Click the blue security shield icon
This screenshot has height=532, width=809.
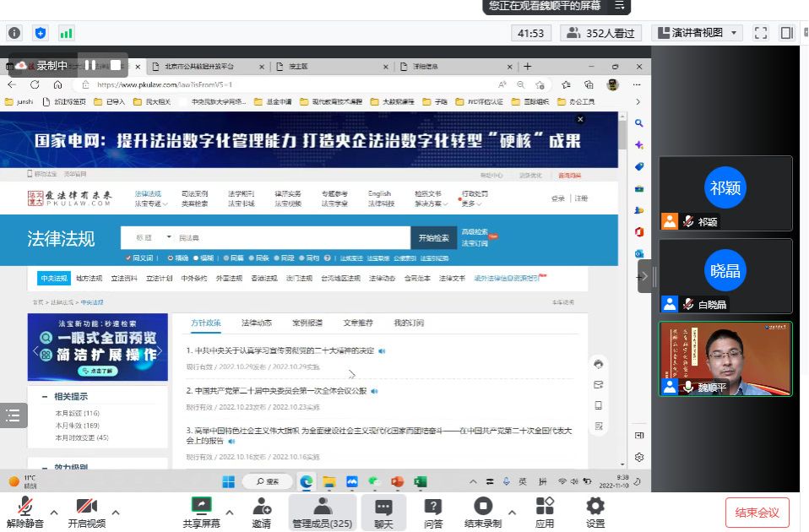[40, 33]
